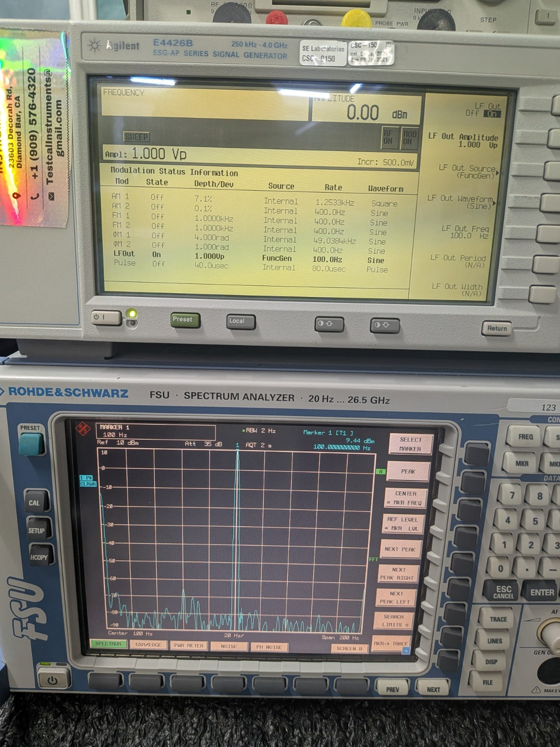Image resolution: width=560 pixels, height=747 pixels.
Task: Tap hardware softkey beside LF Out Period
Action: point(545,264)
